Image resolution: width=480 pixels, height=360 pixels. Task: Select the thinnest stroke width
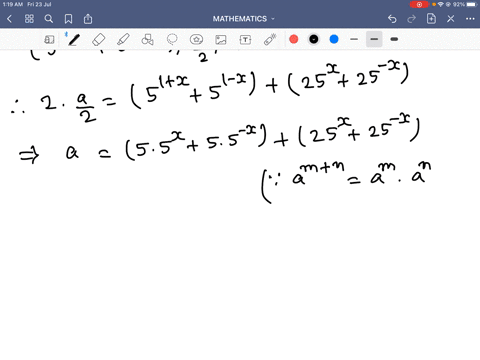click(x=354, y=39)
